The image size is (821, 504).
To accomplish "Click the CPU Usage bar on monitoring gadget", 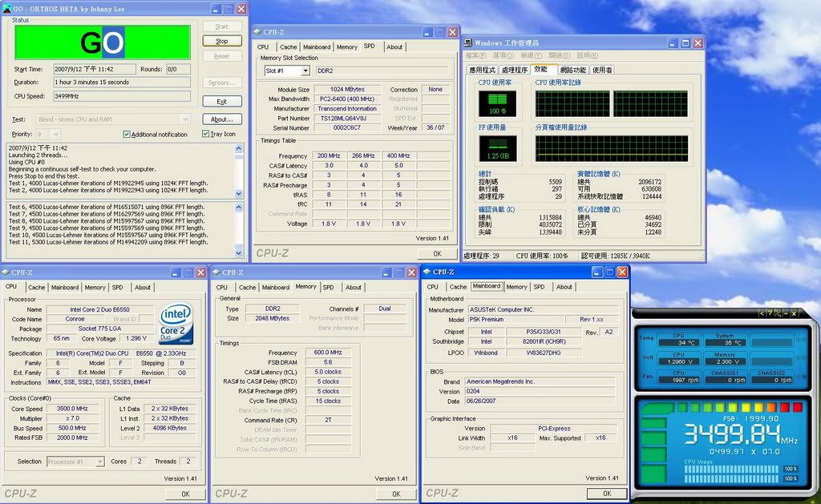I will 733,474.
